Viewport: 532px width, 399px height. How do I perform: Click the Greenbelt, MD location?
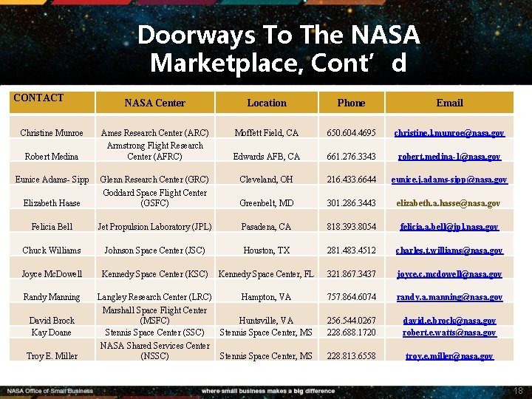pos(267,203)
